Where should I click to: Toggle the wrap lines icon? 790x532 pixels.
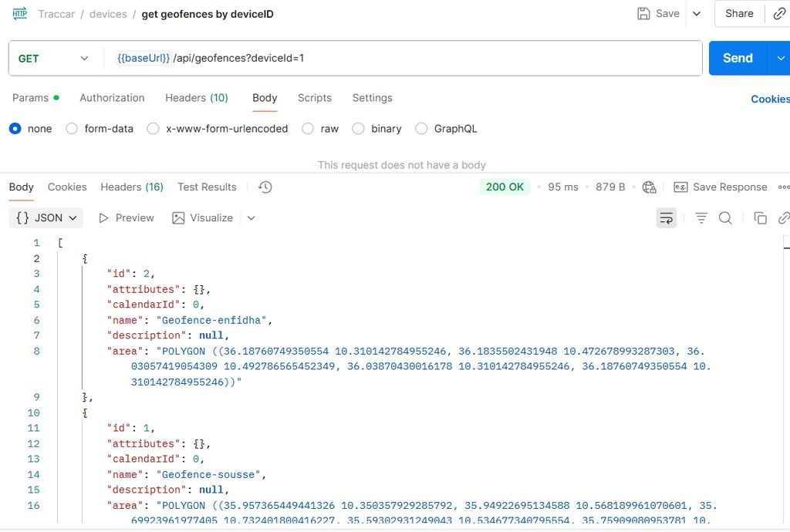click(x=666, y=218)
